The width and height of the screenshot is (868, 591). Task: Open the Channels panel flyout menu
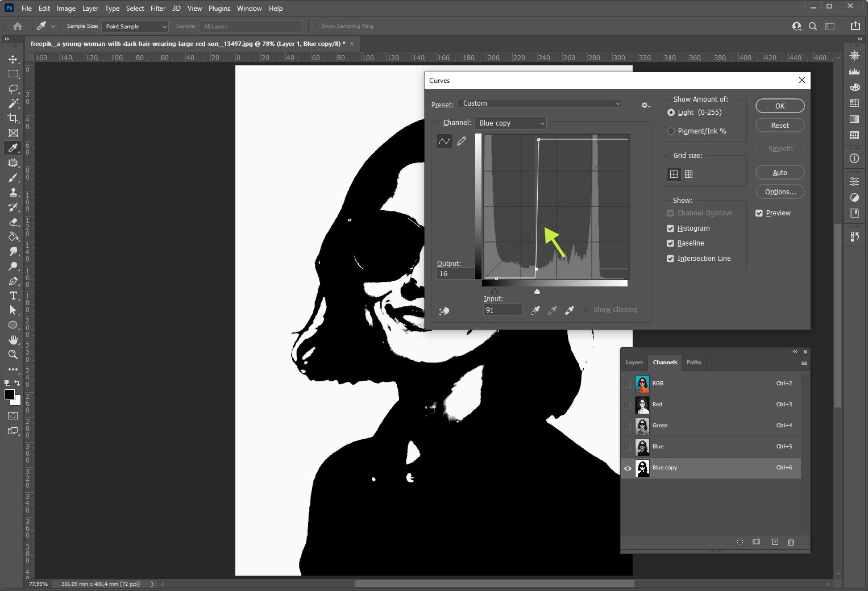coord(804,363)
